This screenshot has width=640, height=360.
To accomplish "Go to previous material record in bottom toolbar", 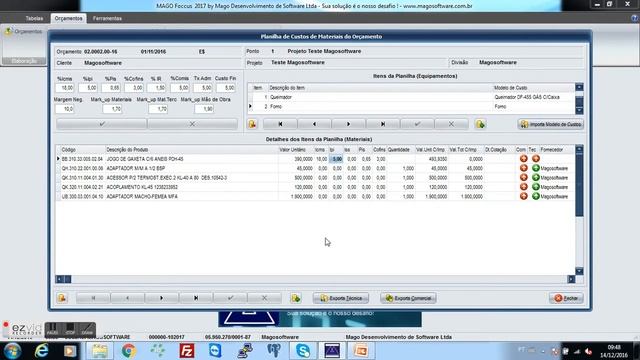I will tap(127, 298).
